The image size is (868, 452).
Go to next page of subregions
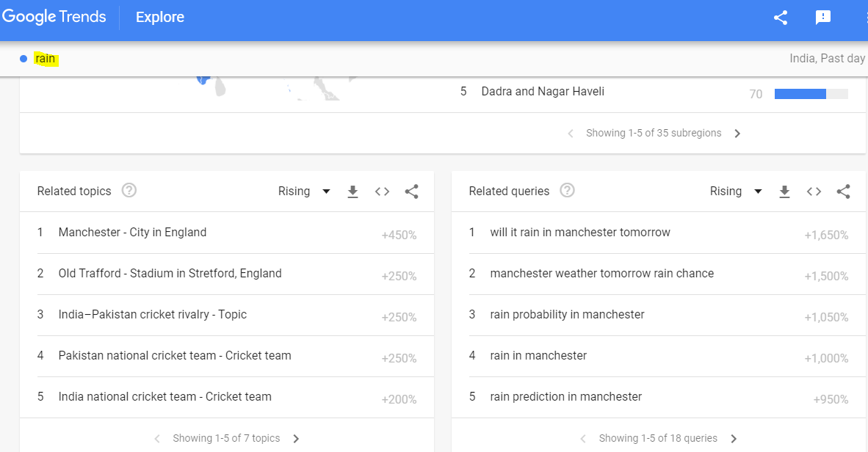click(x=737, y=134)
